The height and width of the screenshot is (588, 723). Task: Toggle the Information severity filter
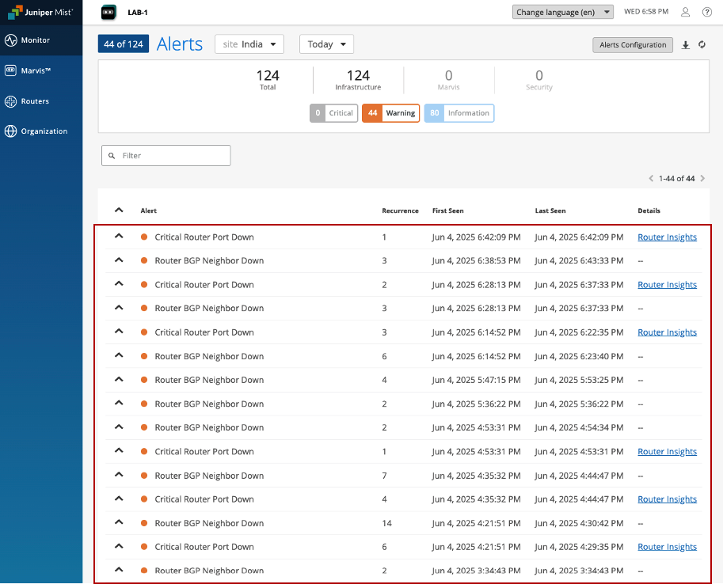click(x=459, y=113)
